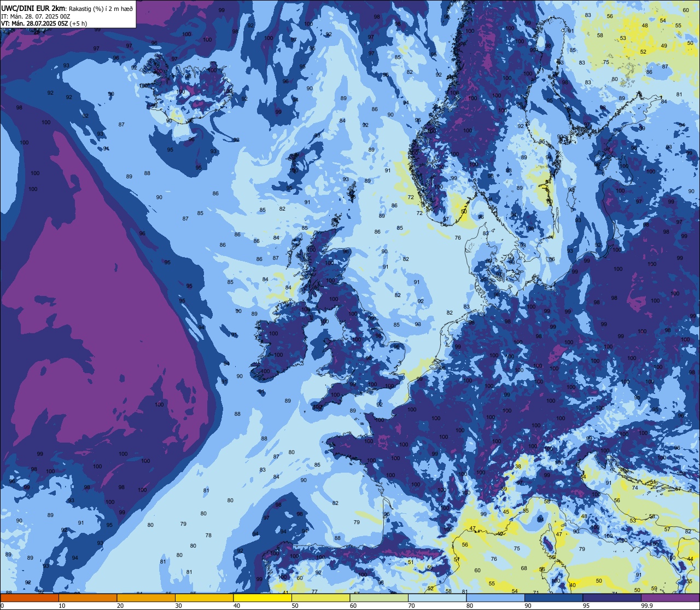The height and width of the screenshot is (610, 700).
Task: Click the legend scale label '30'
Action: [178, 606]
